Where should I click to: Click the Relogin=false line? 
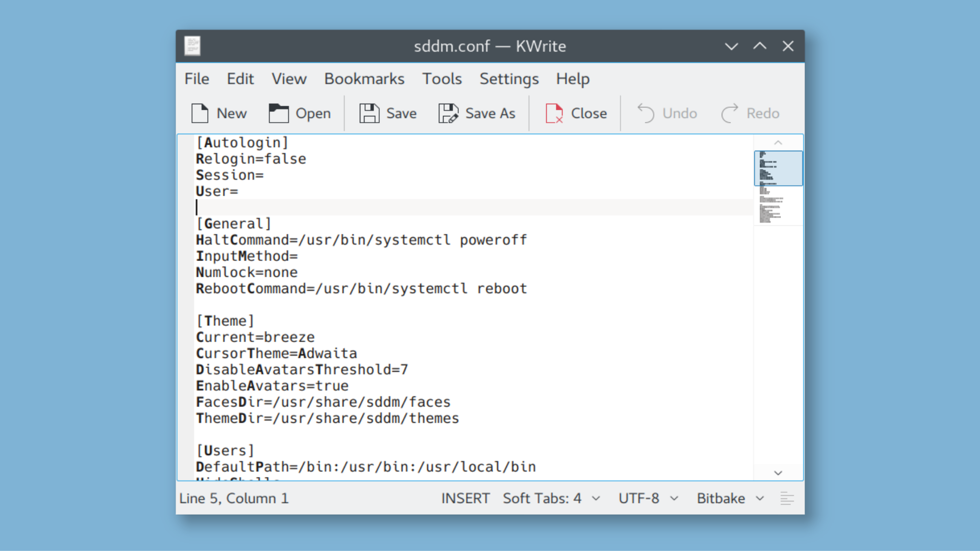(x=251, y=159)
